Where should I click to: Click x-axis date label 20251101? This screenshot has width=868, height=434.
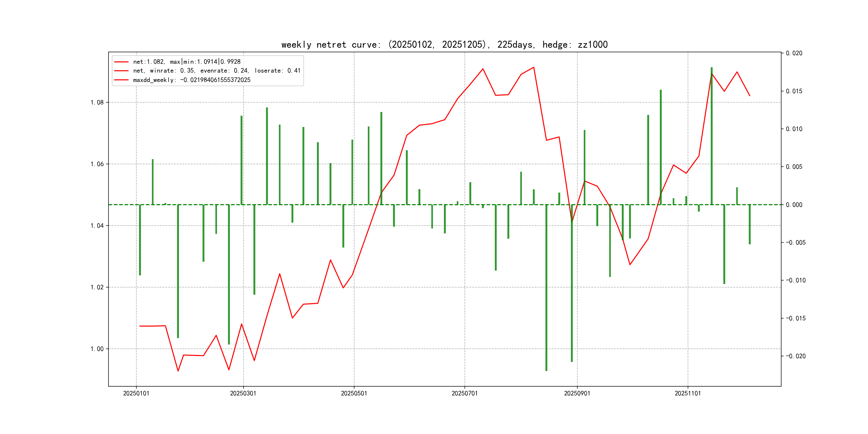click(687, 393)
